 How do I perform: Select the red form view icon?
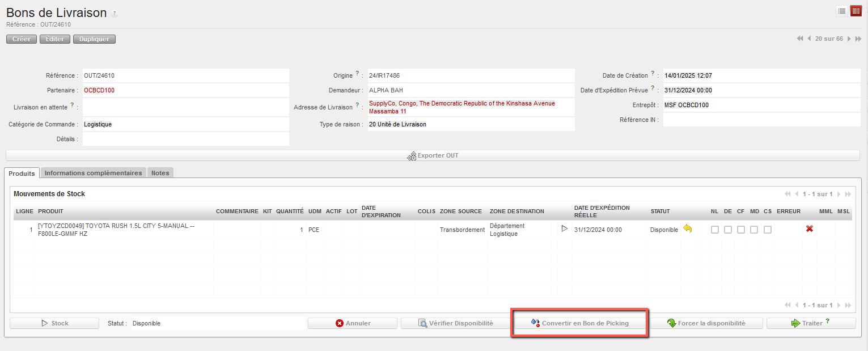[856, 11]
